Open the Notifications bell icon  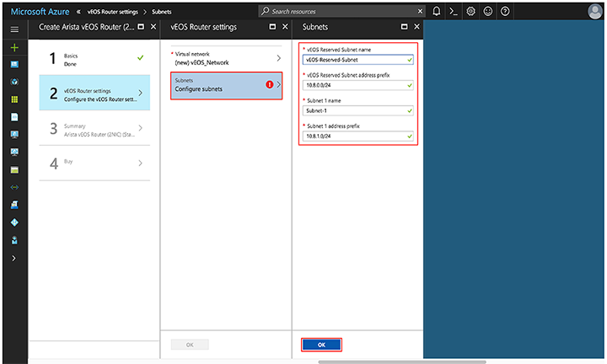(x=437, y=11)
